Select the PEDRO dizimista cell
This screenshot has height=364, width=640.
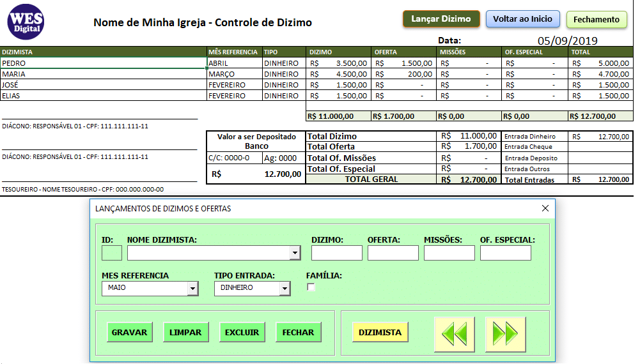pos(104,63)
